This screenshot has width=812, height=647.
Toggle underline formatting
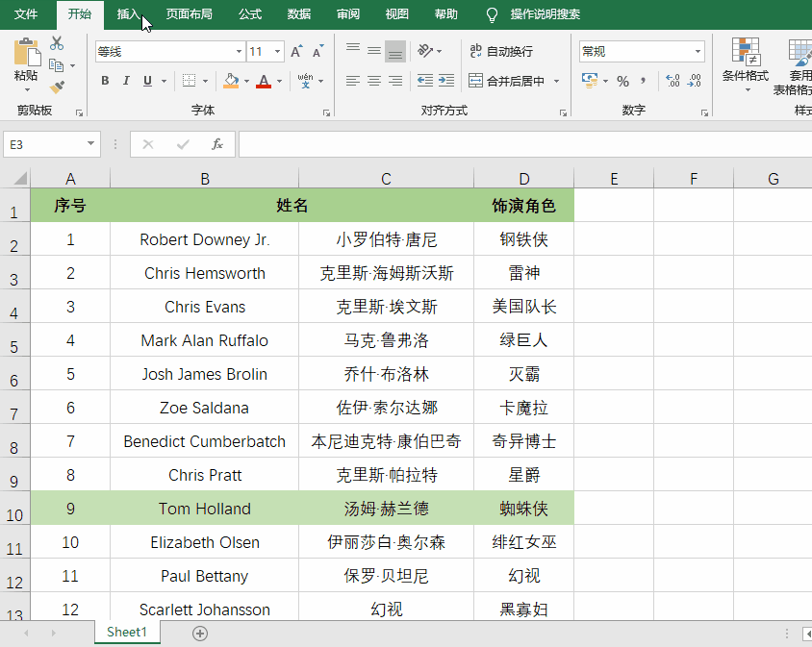click(147, 81)
